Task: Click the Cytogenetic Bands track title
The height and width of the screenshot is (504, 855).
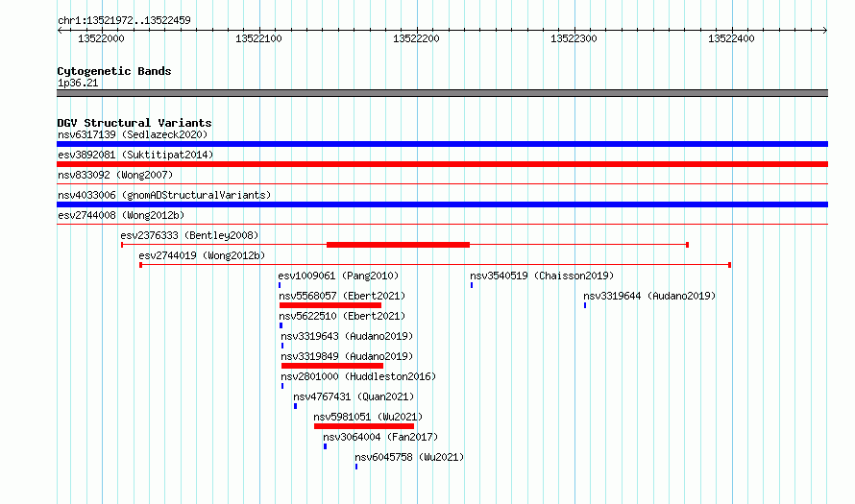Action: pos(114,71)
